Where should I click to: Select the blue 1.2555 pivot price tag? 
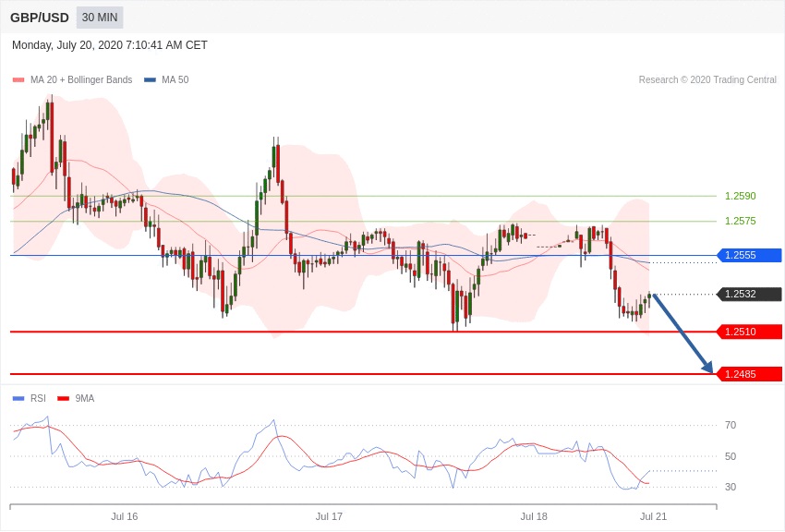[x=750, y=256]
